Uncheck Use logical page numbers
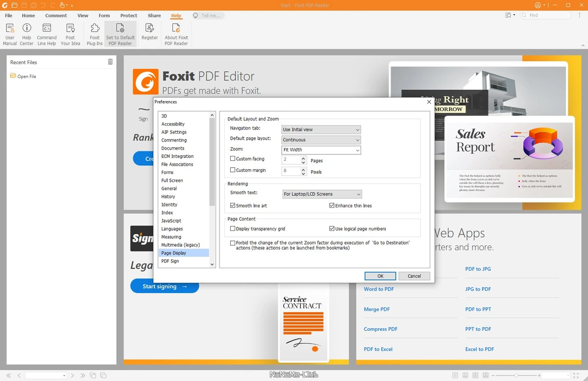The height and width of the screenshot is (381, 588). pos(332,229)
